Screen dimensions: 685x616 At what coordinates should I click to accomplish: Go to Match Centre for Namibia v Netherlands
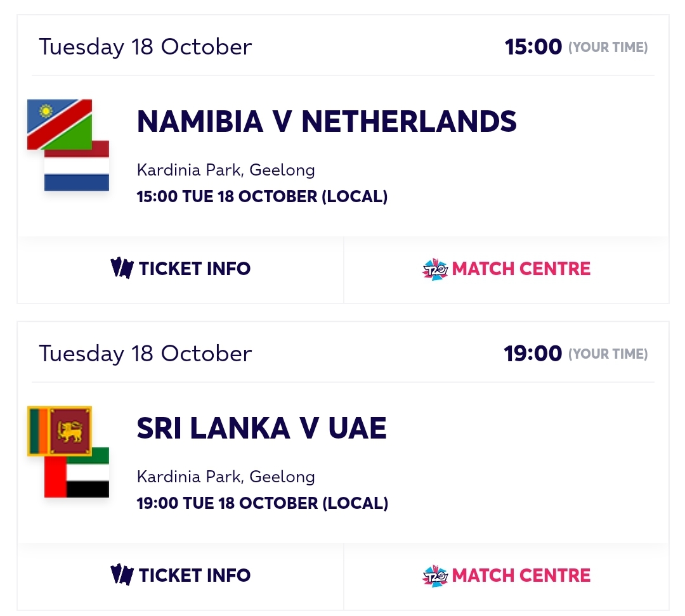point(521,269)
